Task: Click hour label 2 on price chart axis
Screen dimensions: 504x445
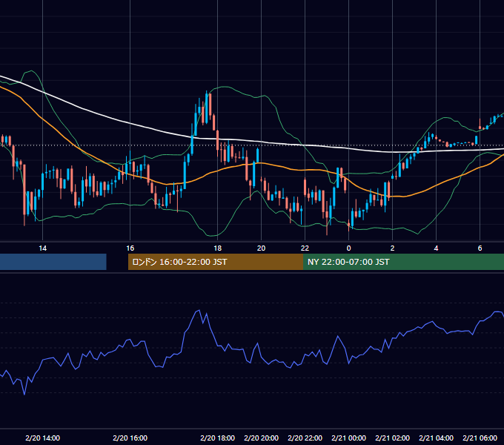Action: pos(392,248)
